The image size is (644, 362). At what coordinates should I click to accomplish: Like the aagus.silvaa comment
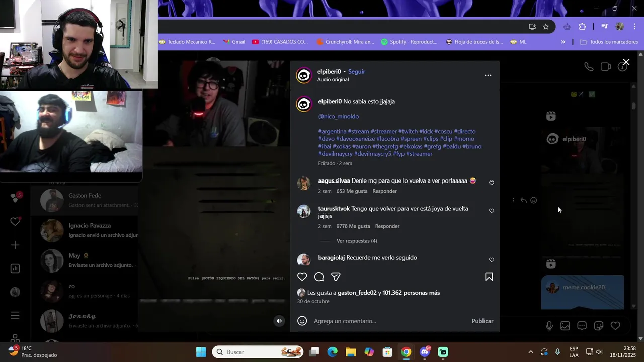[492, 183]
